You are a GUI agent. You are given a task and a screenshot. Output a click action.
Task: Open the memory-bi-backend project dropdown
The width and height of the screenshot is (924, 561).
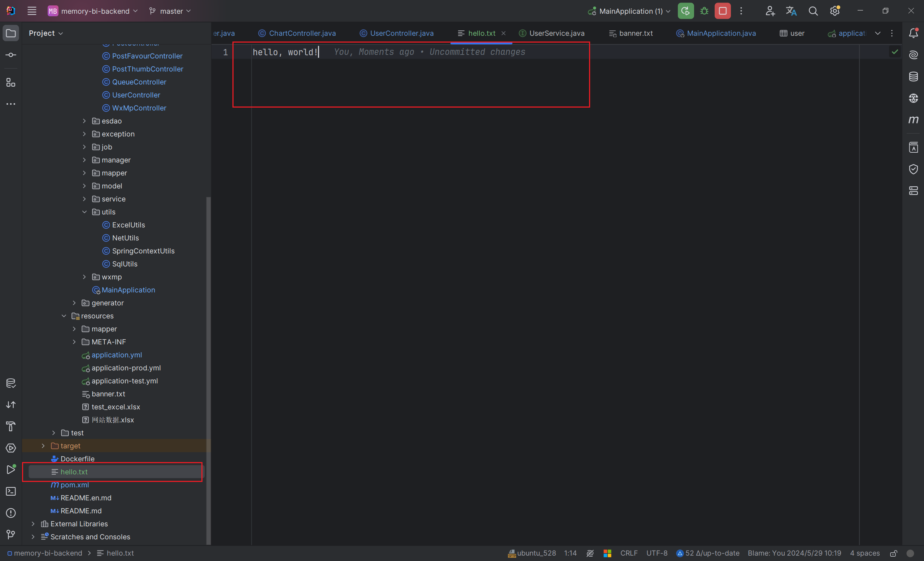tap(93, 11)
